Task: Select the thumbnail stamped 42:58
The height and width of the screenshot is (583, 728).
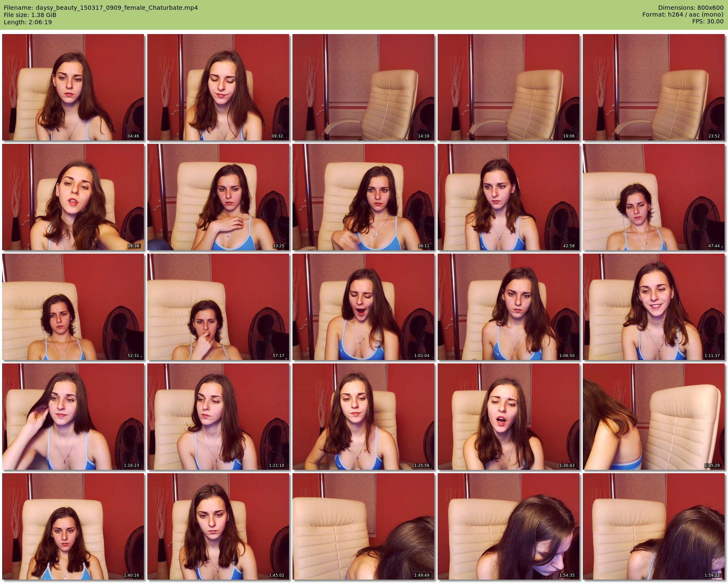Action: (x=508, y=197)
